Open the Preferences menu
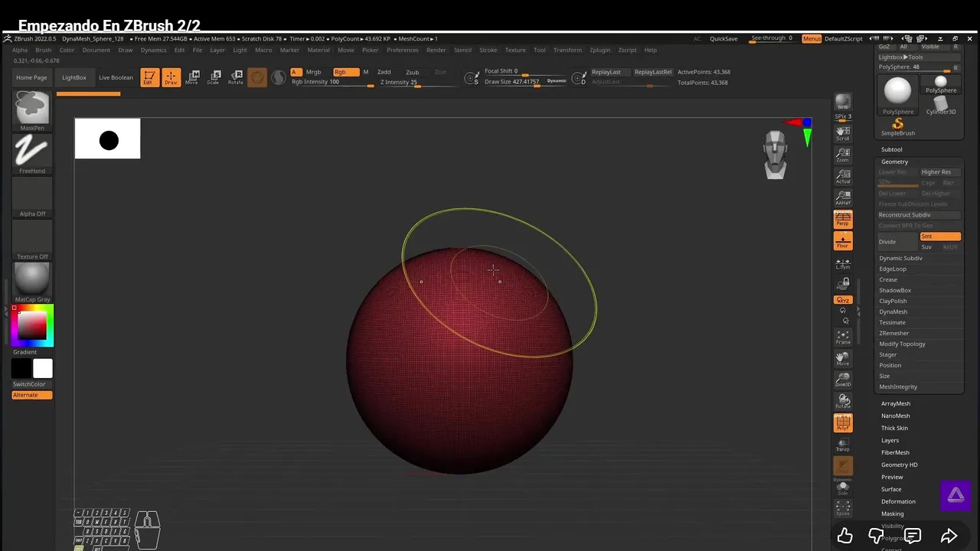 [403, 50]
